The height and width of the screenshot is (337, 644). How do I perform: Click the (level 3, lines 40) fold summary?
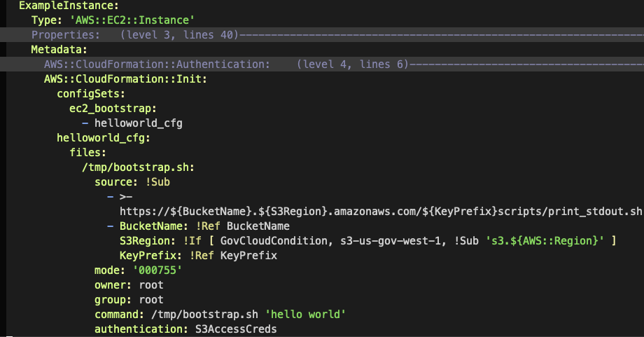tap(179, 35)
